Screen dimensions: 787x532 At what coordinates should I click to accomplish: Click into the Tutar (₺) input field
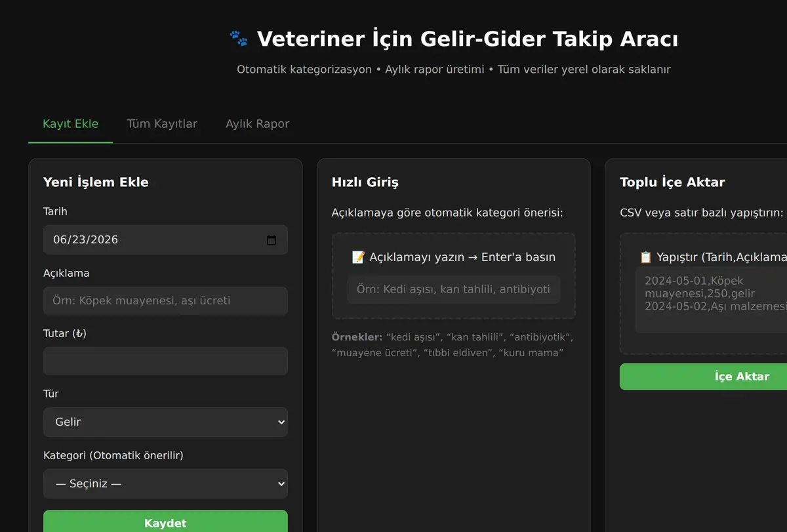click(x=165, y=361)
